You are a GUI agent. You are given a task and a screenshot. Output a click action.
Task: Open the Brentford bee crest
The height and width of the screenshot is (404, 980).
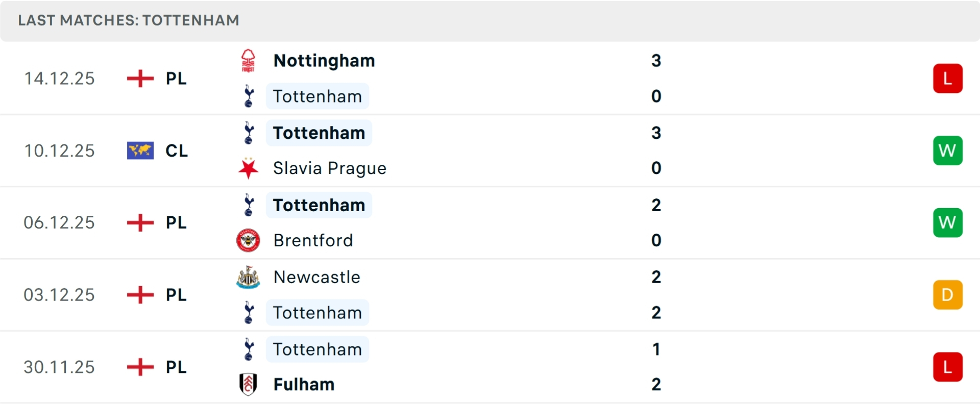click(249, 240)
